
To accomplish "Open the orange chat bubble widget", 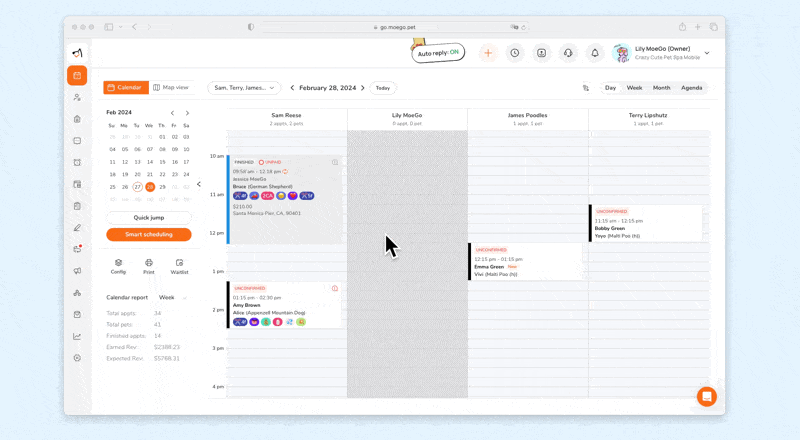I will point(707,396).
